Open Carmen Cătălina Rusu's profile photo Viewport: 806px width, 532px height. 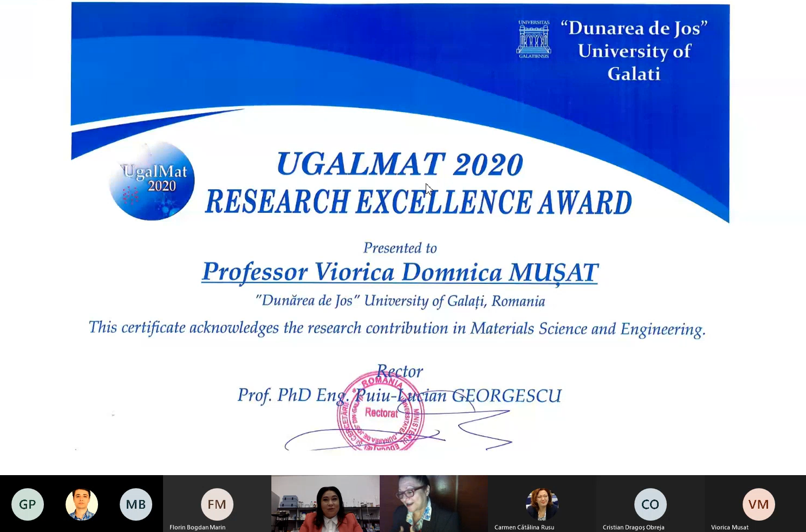(x=542, y=504)
